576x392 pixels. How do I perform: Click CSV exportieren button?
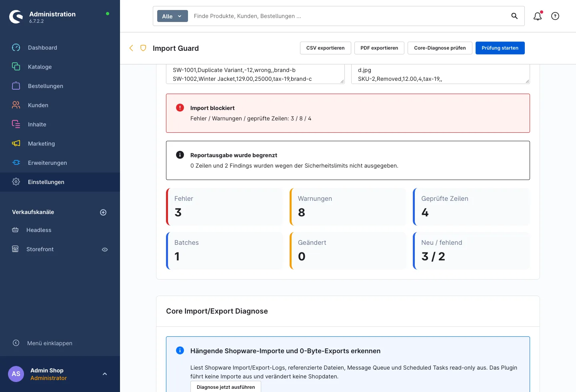pos(326,48)
